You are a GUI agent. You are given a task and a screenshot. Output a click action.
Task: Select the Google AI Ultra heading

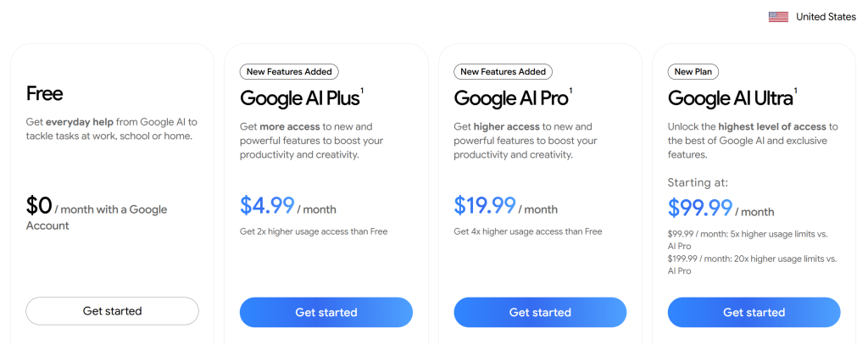[x=730, y=98]
